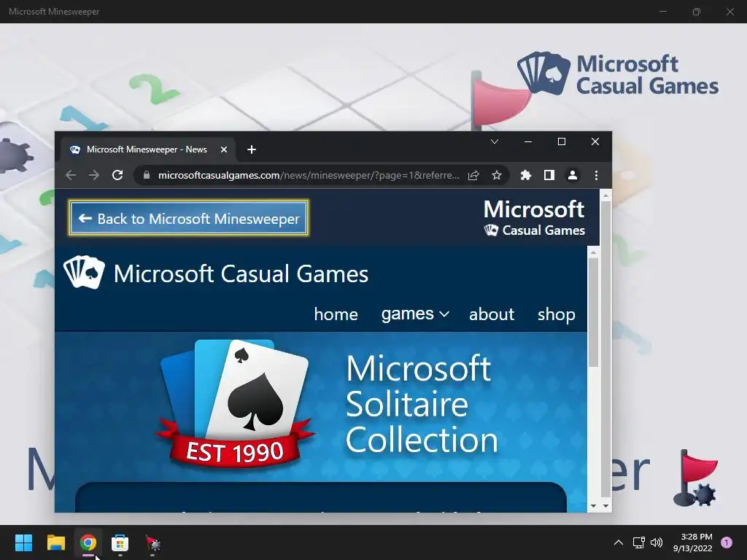The height and width of the screenshot is (560, 747).
Task: Bookmark this page with star icon
Action: pyautogui.click(x=496, y=175)
